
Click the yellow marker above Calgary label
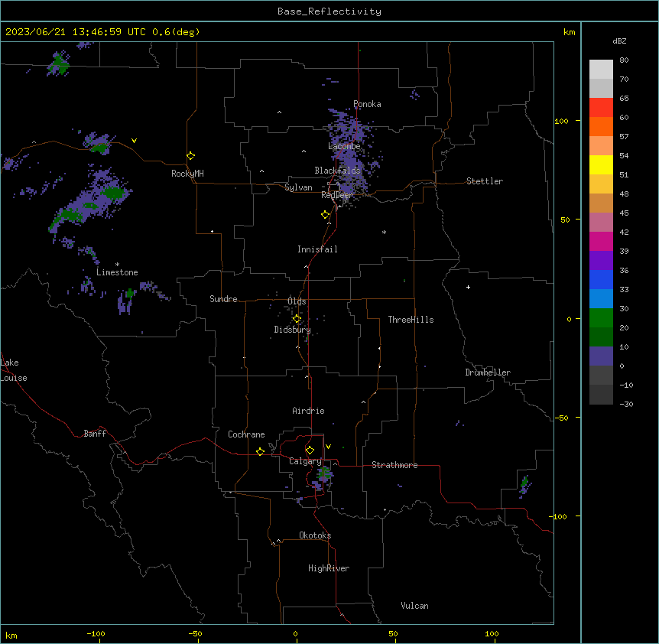pos(310,450)
